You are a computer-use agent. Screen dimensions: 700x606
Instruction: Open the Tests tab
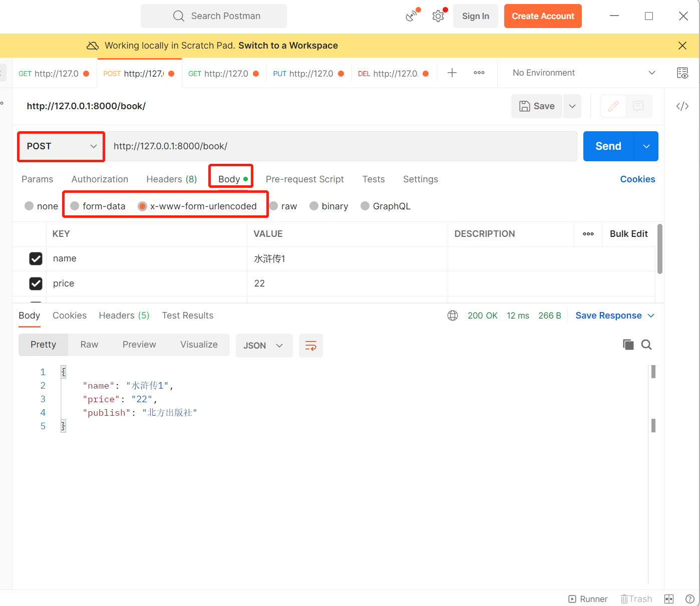pos(374,179)
